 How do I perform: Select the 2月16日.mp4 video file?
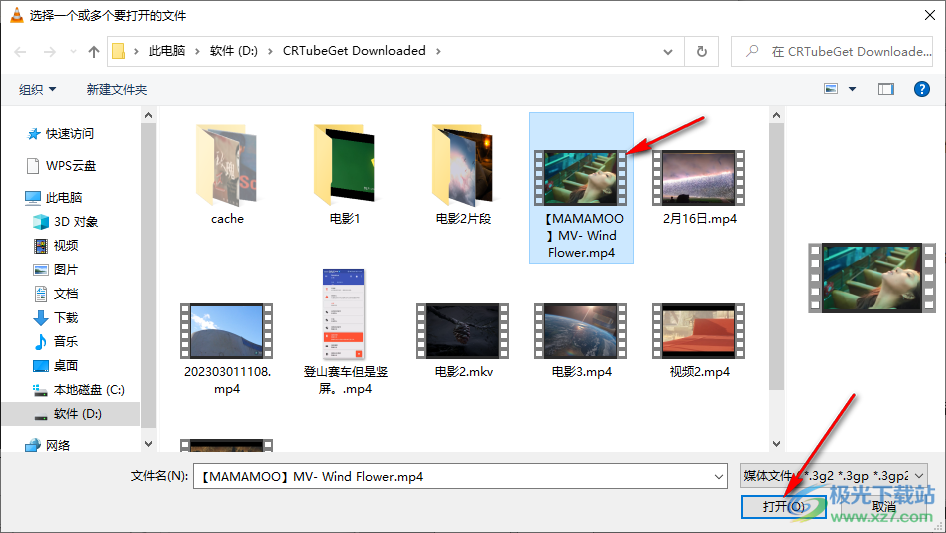pos(699,187)
